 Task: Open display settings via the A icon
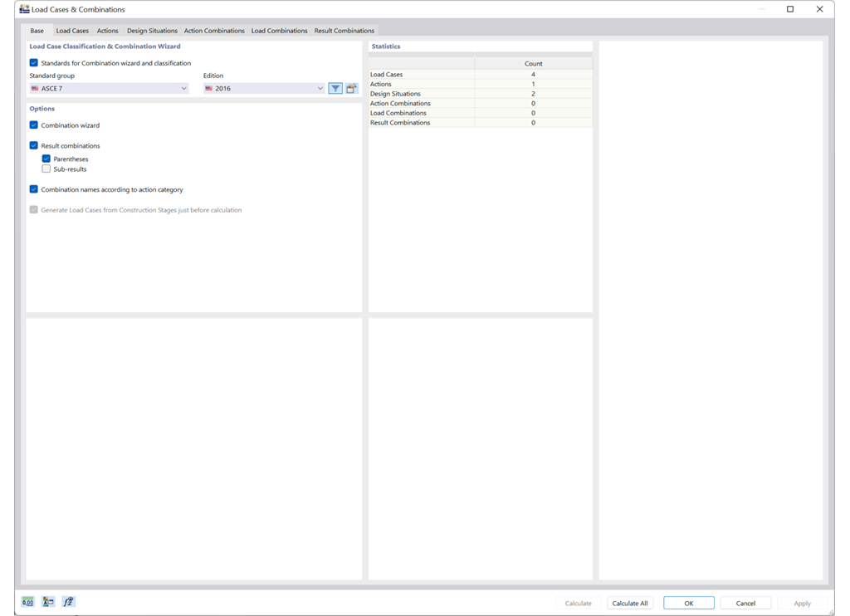click(x=48, y=602)
